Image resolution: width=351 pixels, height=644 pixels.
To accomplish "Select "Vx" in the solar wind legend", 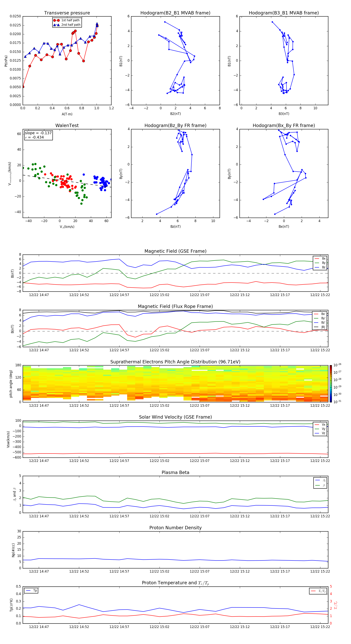I will [x=320, y=424].
